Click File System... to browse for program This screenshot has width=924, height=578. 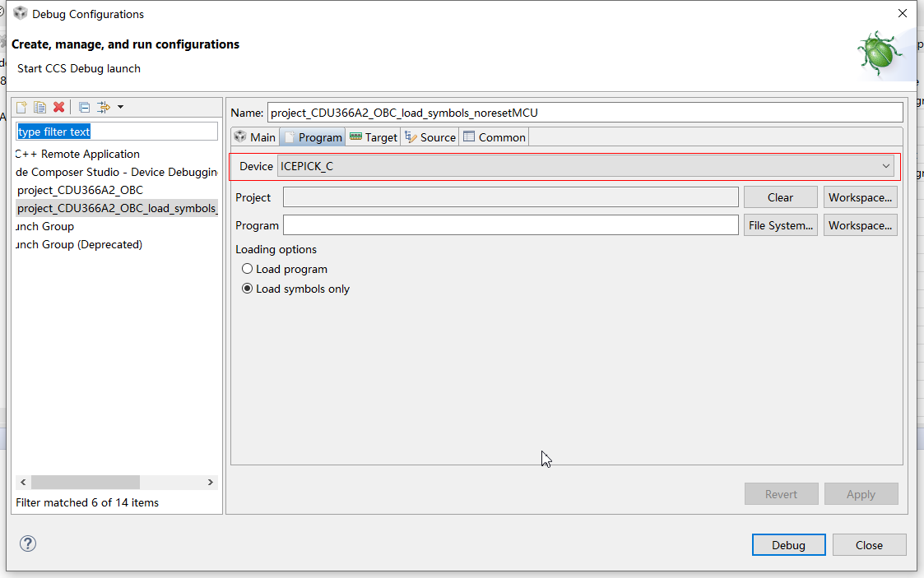pyautogui.click(x=780, y=225)
